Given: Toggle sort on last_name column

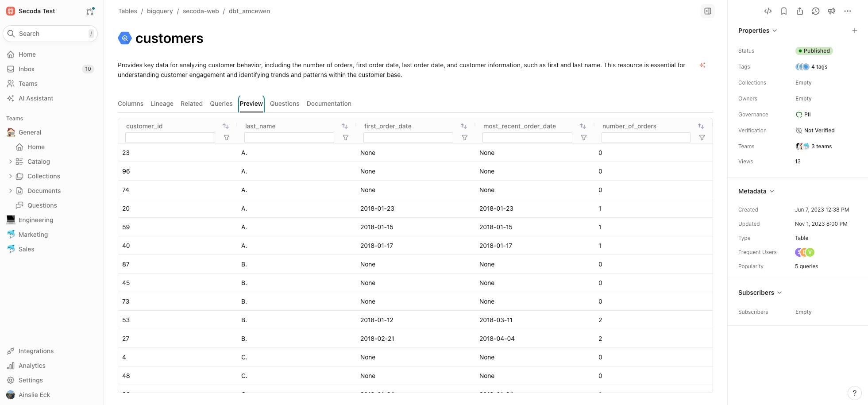Looking at the screenshot, I should coord(344,126).
